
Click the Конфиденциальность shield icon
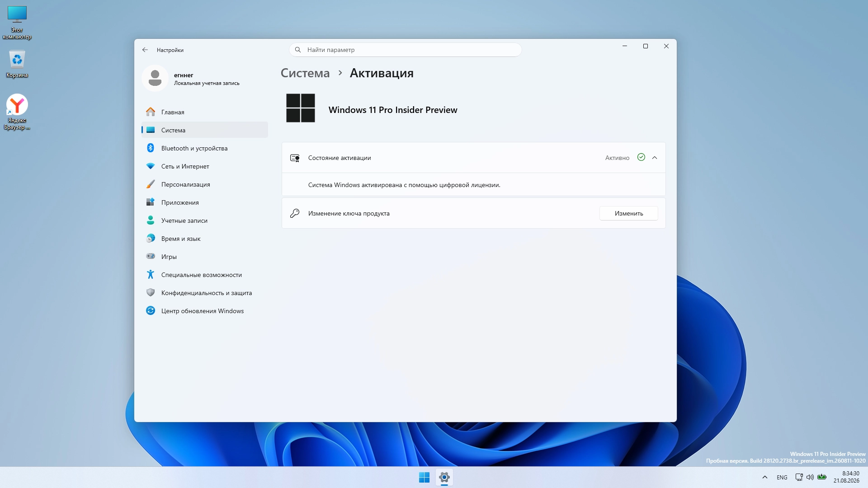pyautogui.click(x=151, y=292)
